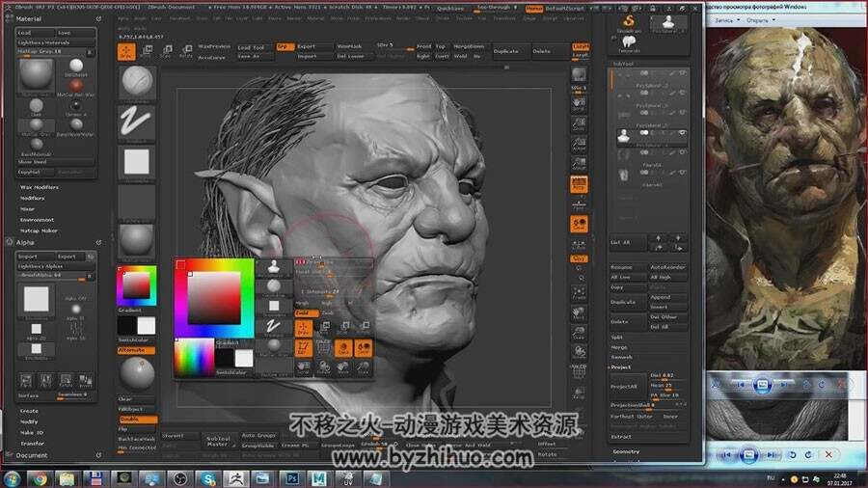This screenshot has width=868, height=488.
Task: Toggle the orange Double option
Action: tap(137, 420)
